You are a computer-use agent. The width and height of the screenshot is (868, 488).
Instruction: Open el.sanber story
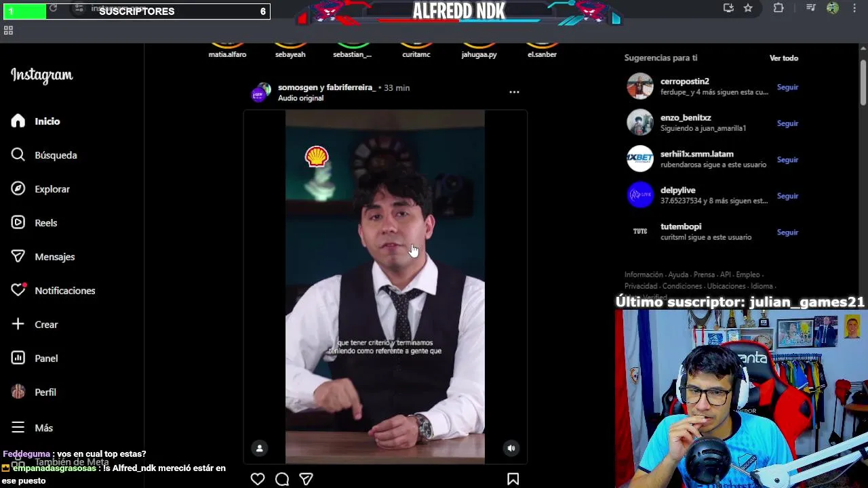[x=542, y=50]
